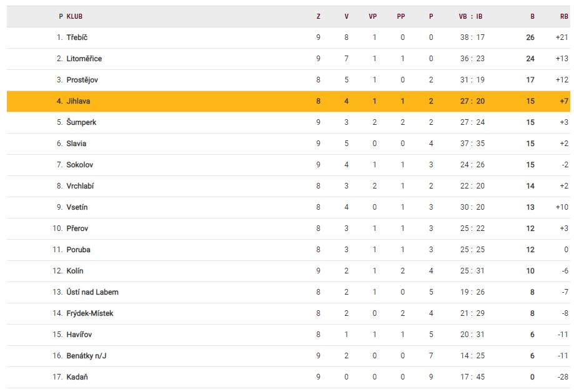Select the Sokolov club link

pos(80,165)
